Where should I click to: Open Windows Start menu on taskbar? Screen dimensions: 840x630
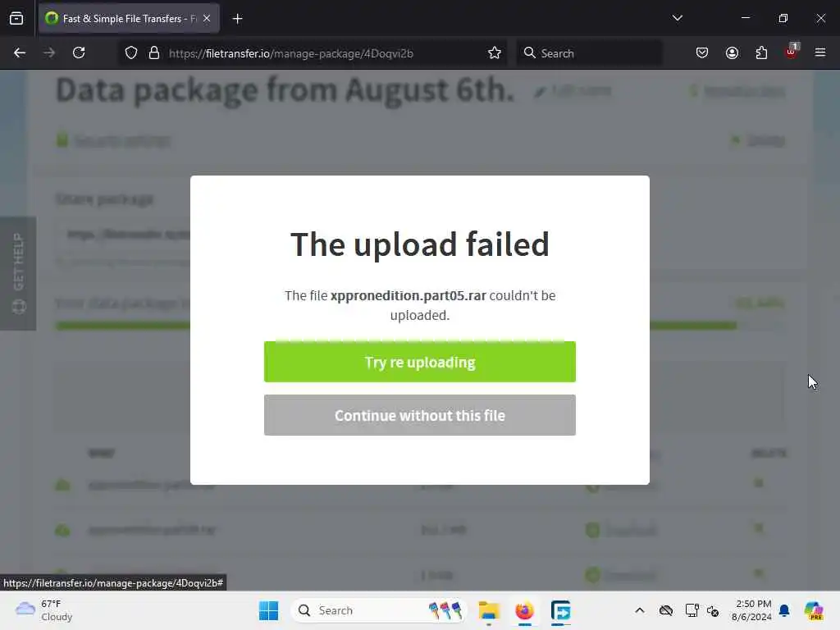(x=268, y=610)
